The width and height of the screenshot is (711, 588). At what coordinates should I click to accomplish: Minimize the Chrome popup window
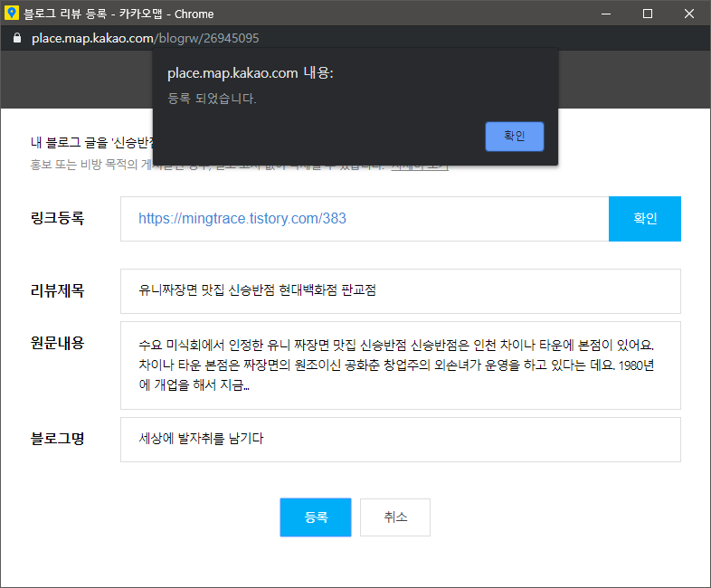(606, 14)
